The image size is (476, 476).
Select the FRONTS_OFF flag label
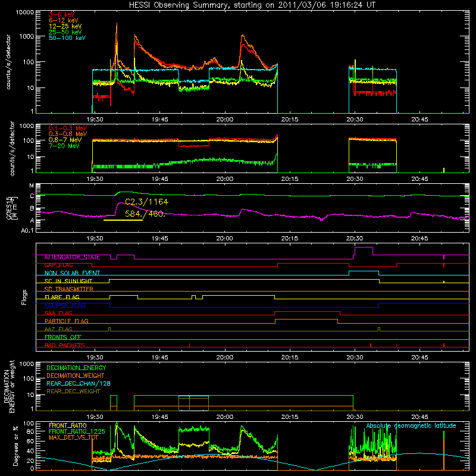(63, 337)
